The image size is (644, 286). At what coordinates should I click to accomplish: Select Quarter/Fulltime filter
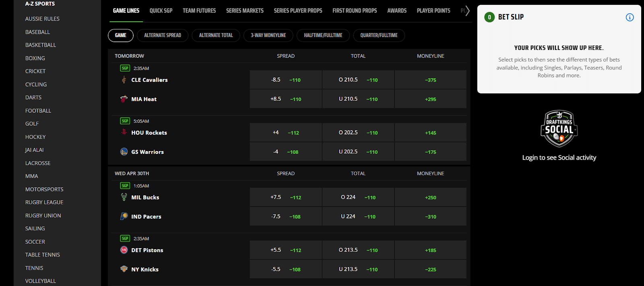[x=379, y=35]
